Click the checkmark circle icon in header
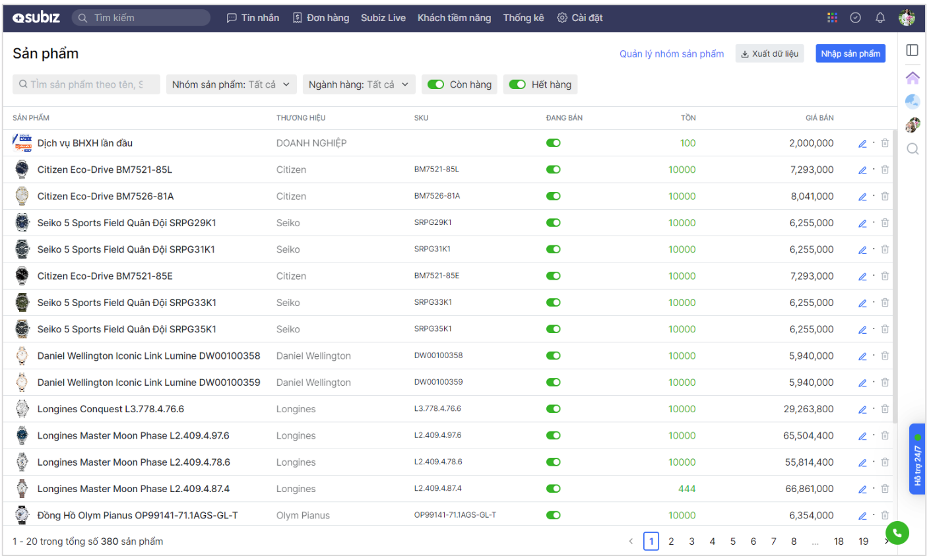 point(855,18)
